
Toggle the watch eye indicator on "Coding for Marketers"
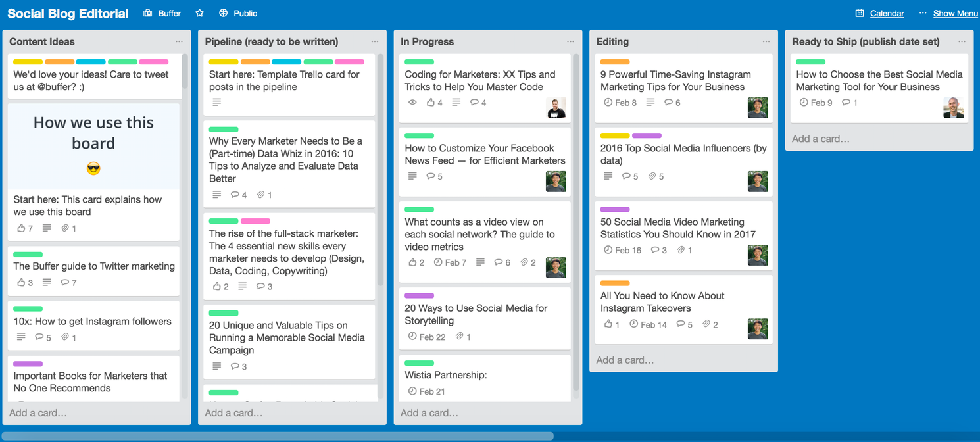pos(412,102)
